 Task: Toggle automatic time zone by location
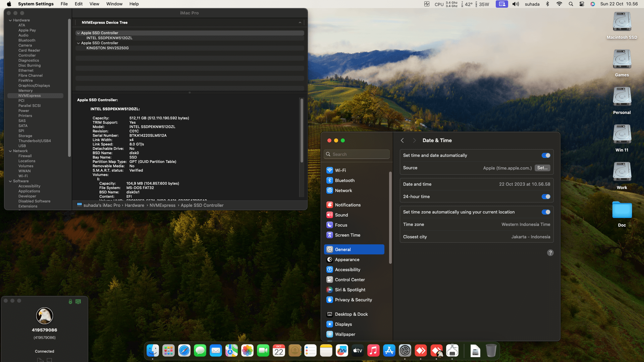pos(546,212)
